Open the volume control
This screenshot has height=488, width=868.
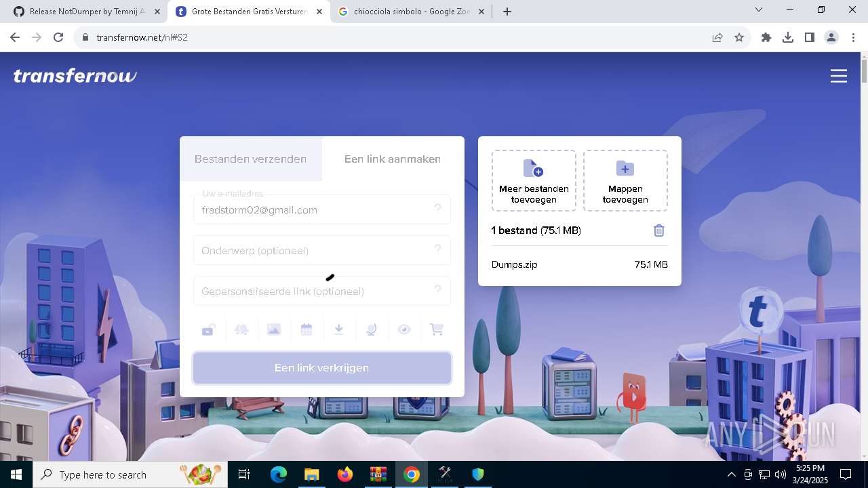click(x=780, y=474)
